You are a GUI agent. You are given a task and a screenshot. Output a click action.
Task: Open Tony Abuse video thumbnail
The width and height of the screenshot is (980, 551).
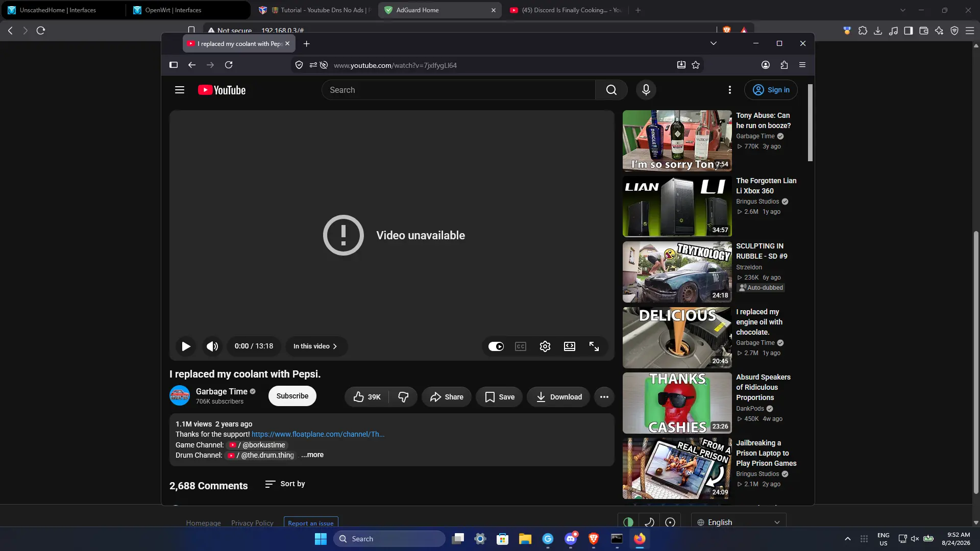pos(677,141)
